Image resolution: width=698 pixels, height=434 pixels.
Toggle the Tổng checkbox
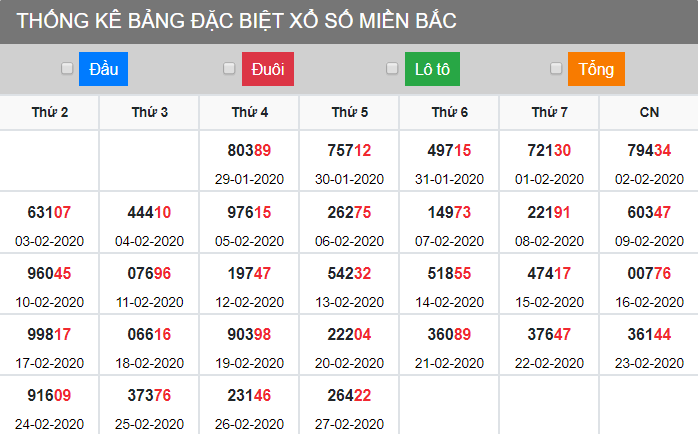pyautogui.click(x=556, y=69)
